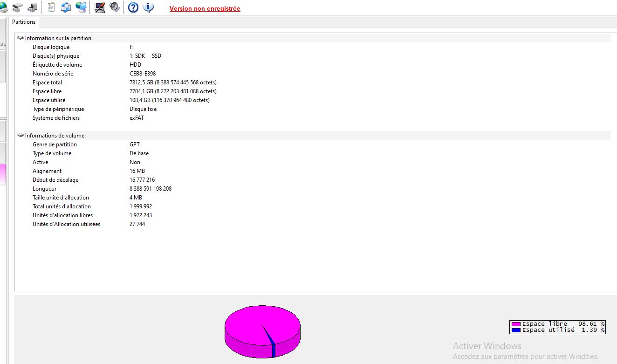Image resolution: width=617 pixels, height=364 pixels.
Task: Click the blue Espace utilisé legend swatch
Action: click(516, 330)
